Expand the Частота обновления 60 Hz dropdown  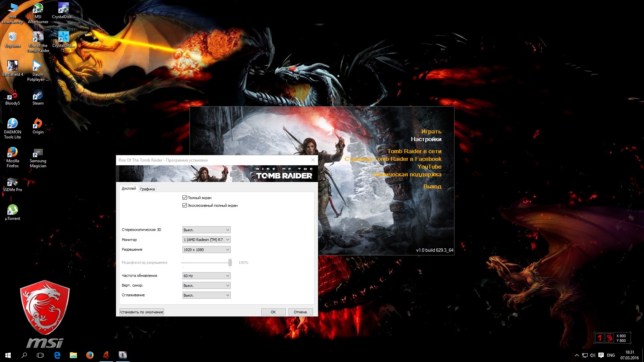(206, 276)
